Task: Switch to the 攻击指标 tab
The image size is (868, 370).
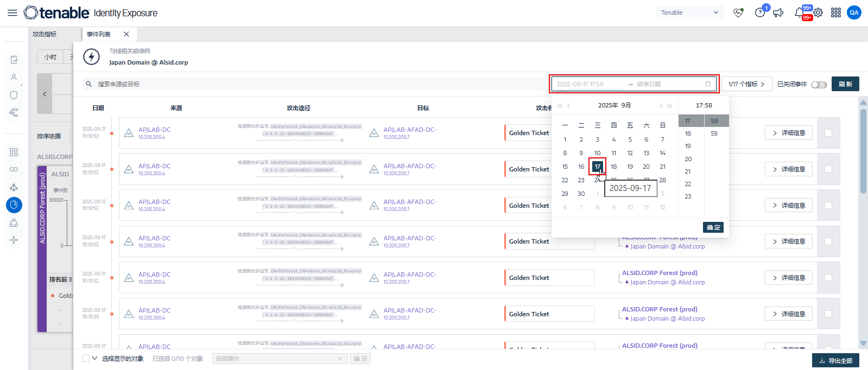Action: pos(45,34)
